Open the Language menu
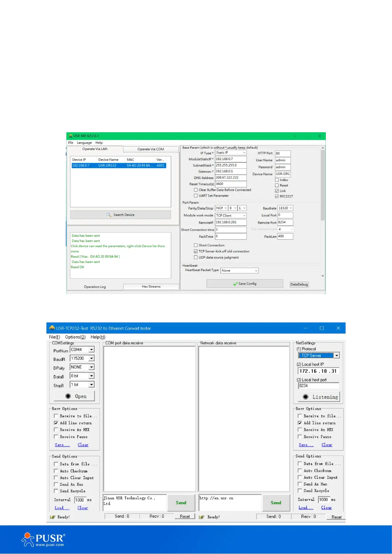The width and height of the screenshot is (392, 554). 84,143
